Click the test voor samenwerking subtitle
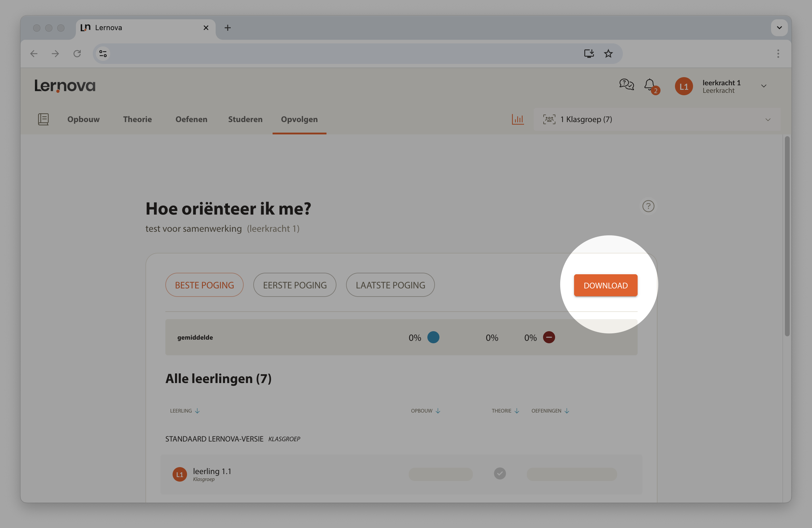This screenshot has height=528, width=812. tap(193, 228)
